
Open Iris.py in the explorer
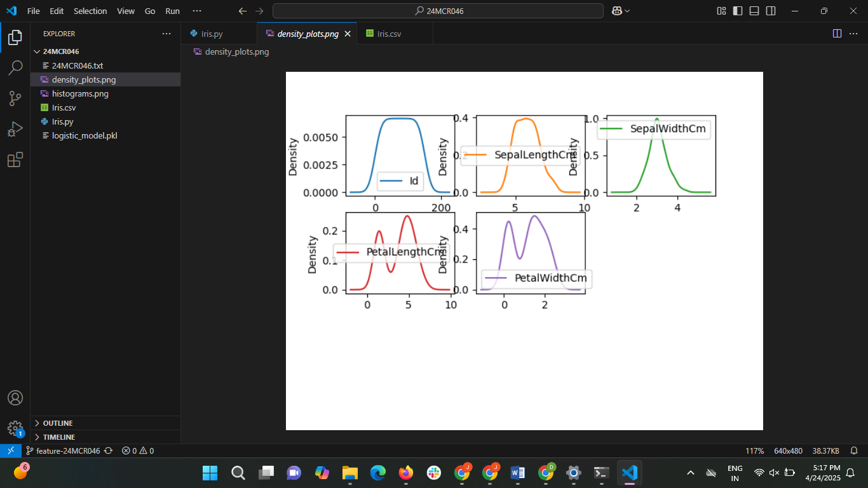point(105,121)
